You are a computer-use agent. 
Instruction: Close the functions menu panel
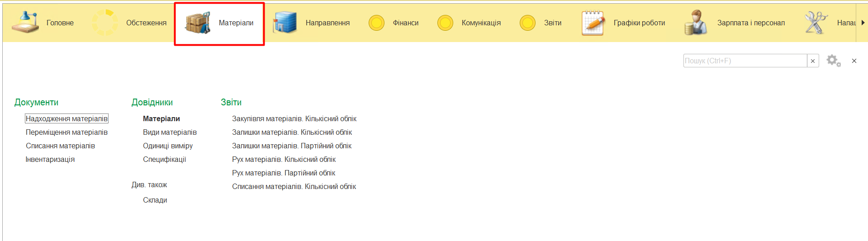pyautogui.click(x=854, y=61)
